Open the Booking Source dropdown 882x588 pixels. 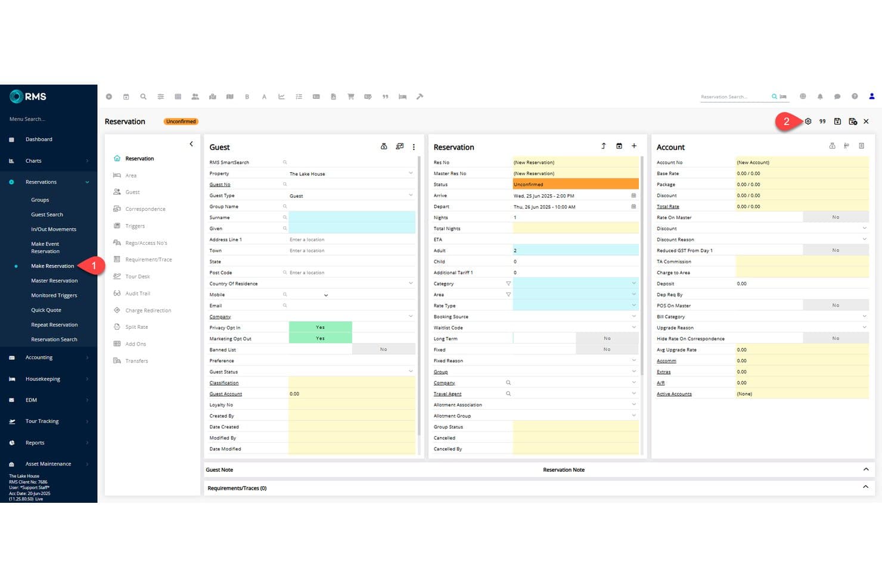tap(576, 316)
